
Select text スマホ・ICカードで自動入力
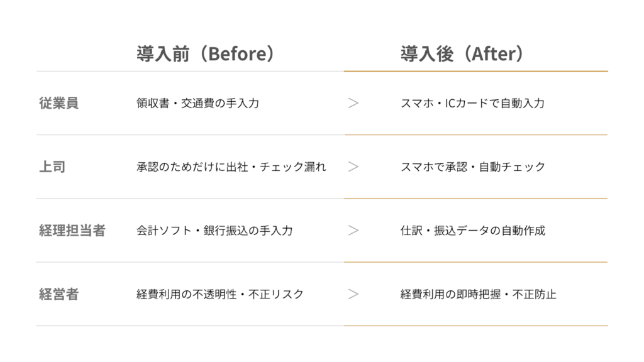472,103
